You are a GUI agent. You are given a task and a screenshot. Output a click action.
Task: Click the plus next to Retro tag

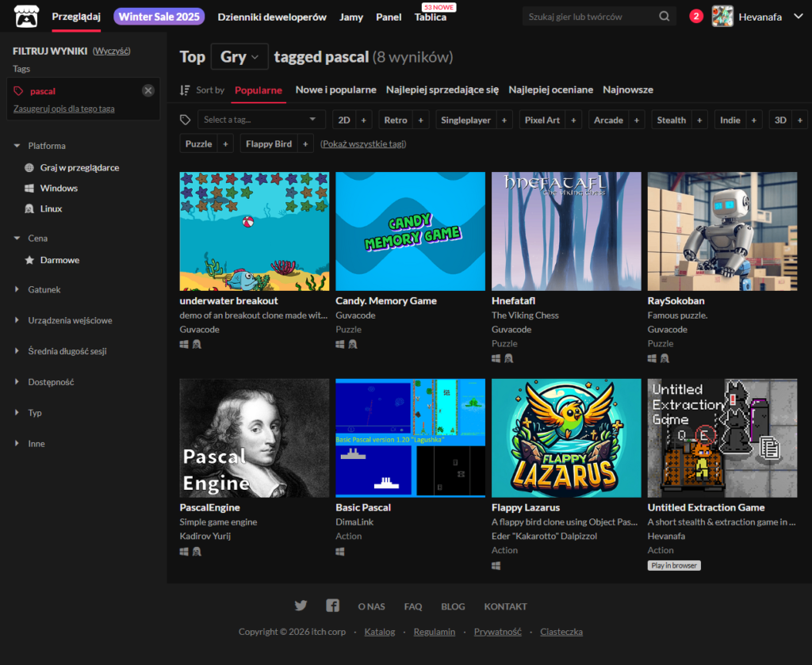pos(421,120)
